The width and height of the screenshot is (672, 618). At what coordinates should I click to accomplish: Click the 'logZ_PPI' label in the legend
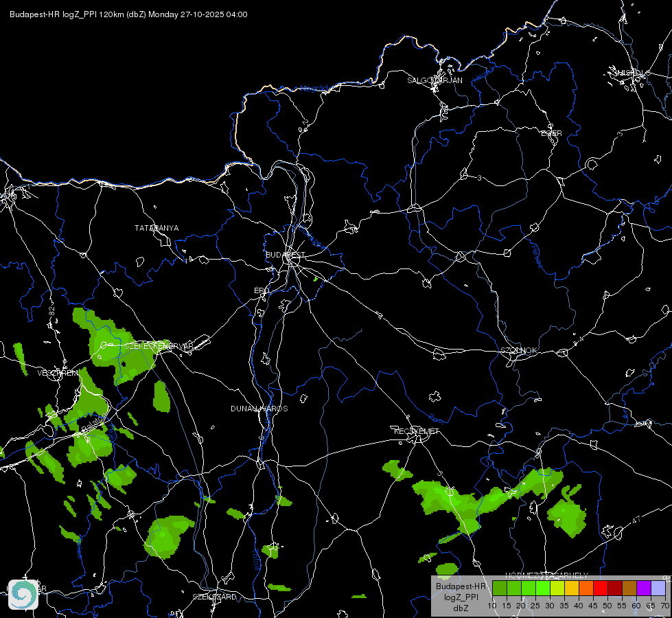[461, 597]
